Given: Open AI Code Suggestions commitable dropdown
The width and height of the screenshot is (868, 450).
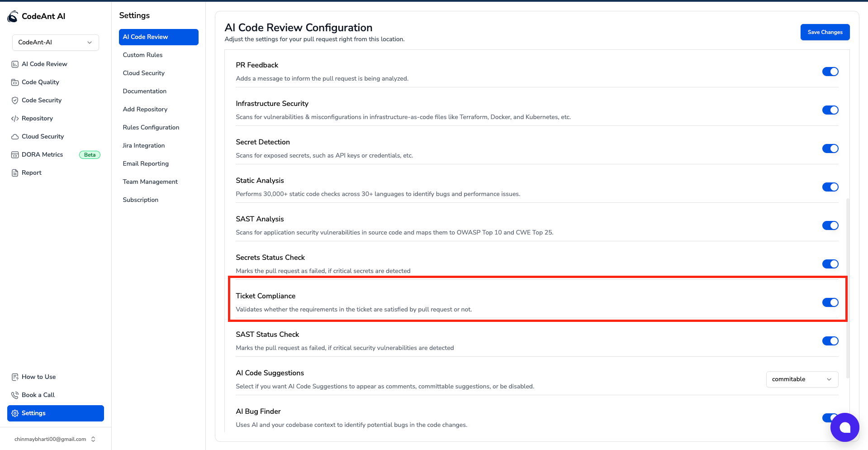Looking at the screenshot, I should tap(802, 379).
